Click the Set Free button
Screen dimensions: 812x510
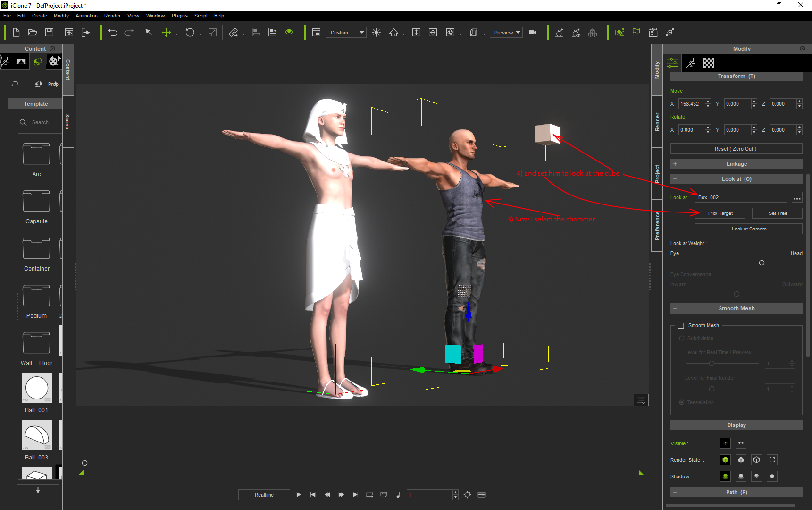pyautogui.click(x=778, y=213)
